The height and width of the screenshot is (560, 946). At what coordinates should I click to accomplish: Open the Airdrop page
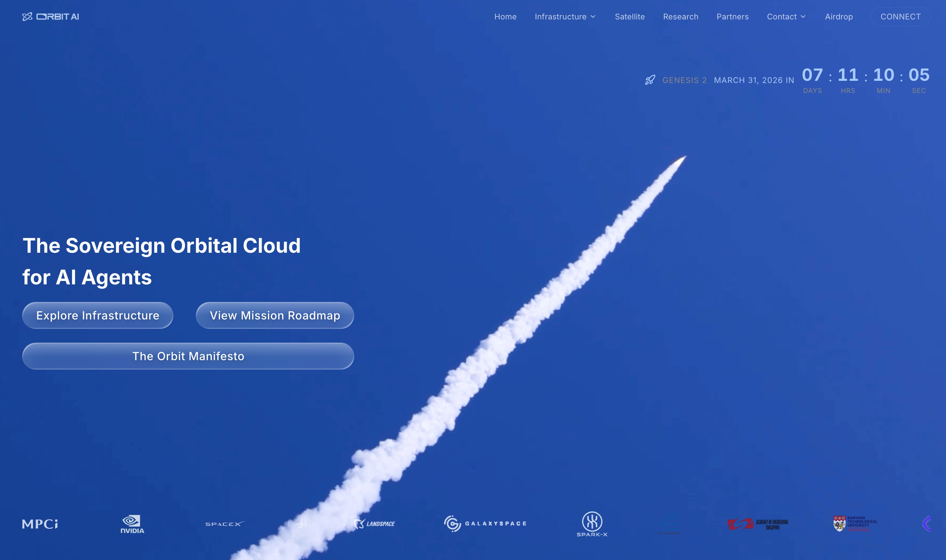[x=839, y=17]
